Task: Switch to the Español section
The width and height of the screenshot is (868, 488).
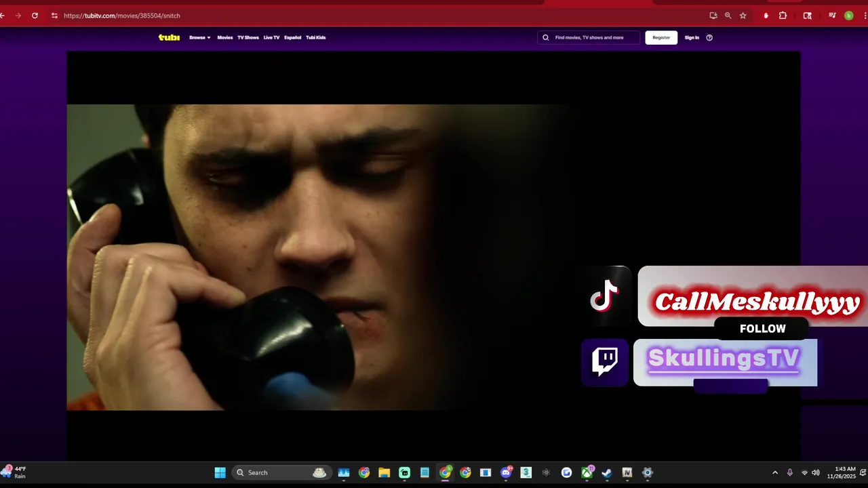Action: (293, 37)
